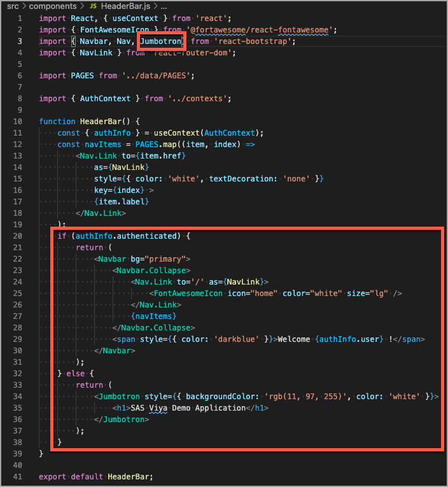Click 'item.href' on line 13
The height and width of the screenshot is (487, 448).
click(x=160, y=156)
